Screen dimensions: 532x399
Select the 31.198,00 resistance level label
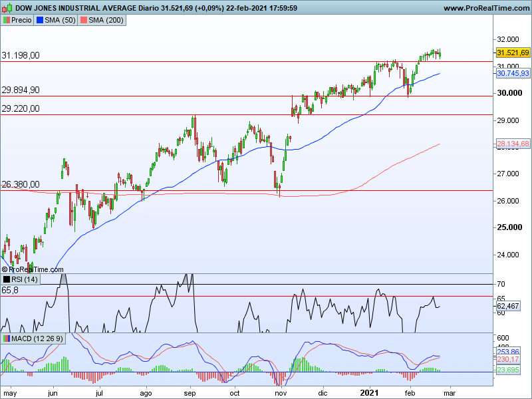[21, 55]
